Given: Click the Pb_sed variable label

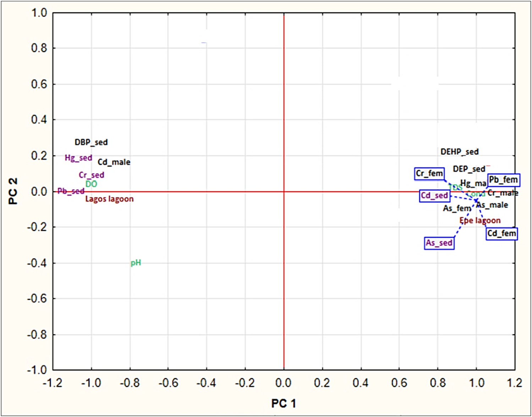Looking at the screenshot, I should 71,191.
